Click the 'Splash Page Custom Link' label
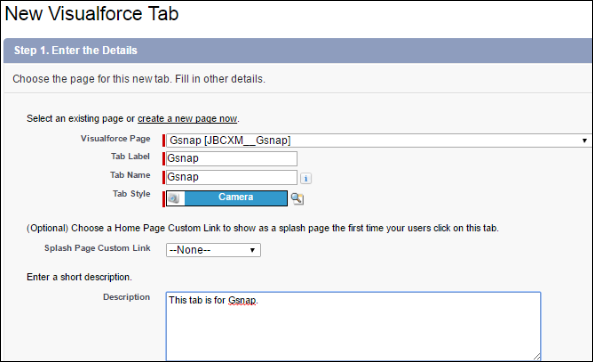Screen dimensions: 593x362 point(97,248)
